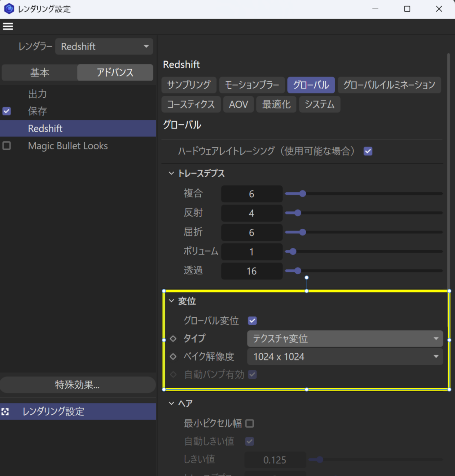Enable the Magic Bullet Looks checkbox
The image size is (455, 476).
tap(7, 146)
